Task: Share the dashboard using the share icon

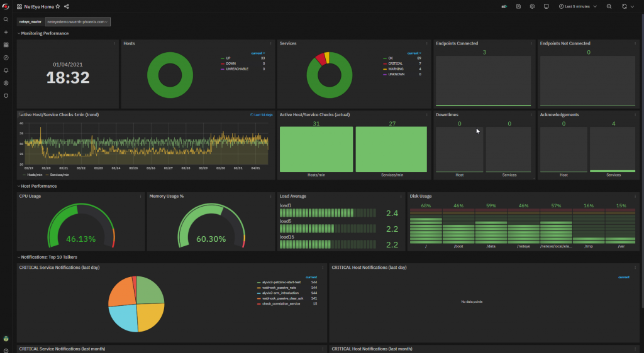Action: click(67, 6)
